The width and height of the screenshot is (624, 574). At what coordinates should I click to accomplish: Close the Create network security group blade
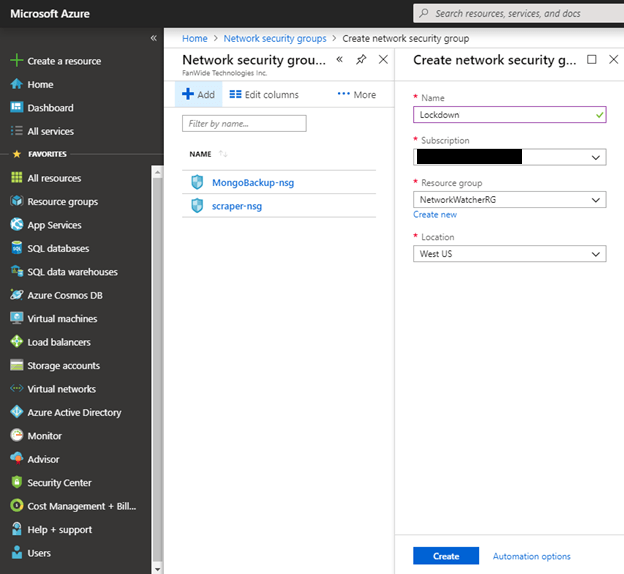point(614,60)
